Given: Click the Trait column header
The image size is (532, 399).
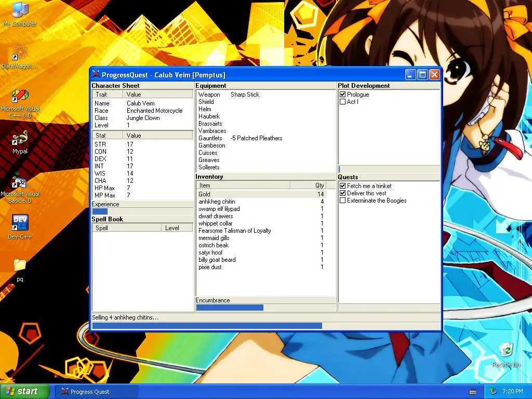Looking at the screenshot, I should 108,95.
